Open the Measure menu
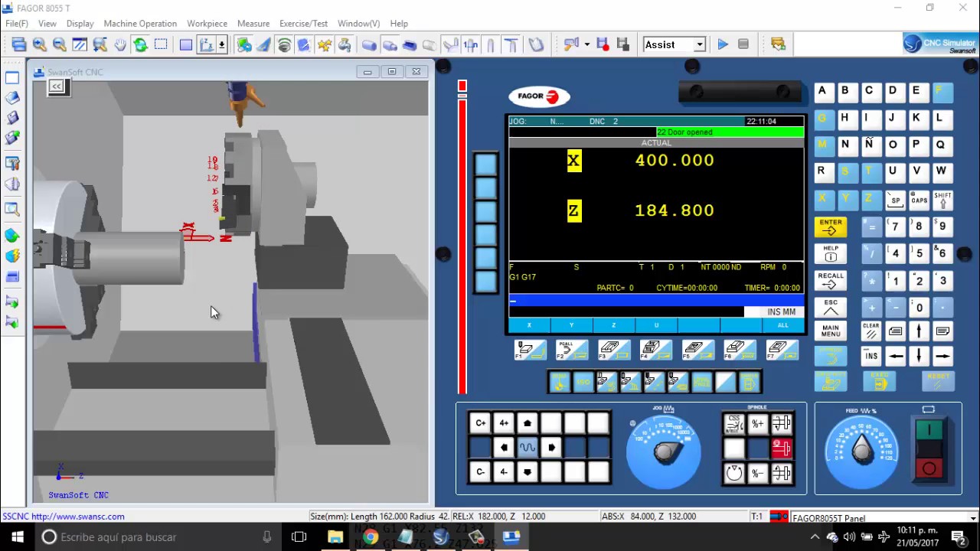This screenshot has width=980, height=551. pos(253,24)
